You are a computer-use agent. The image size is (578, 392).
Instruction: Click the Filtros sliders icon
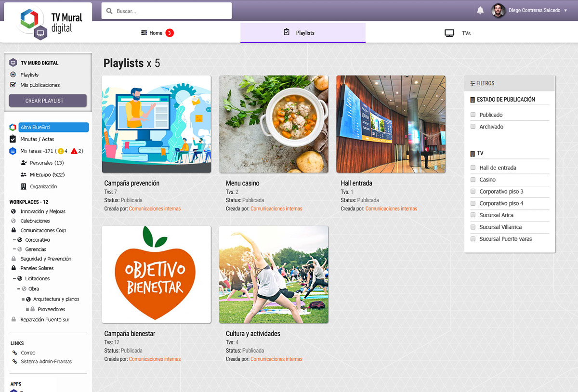pos(473,83)
